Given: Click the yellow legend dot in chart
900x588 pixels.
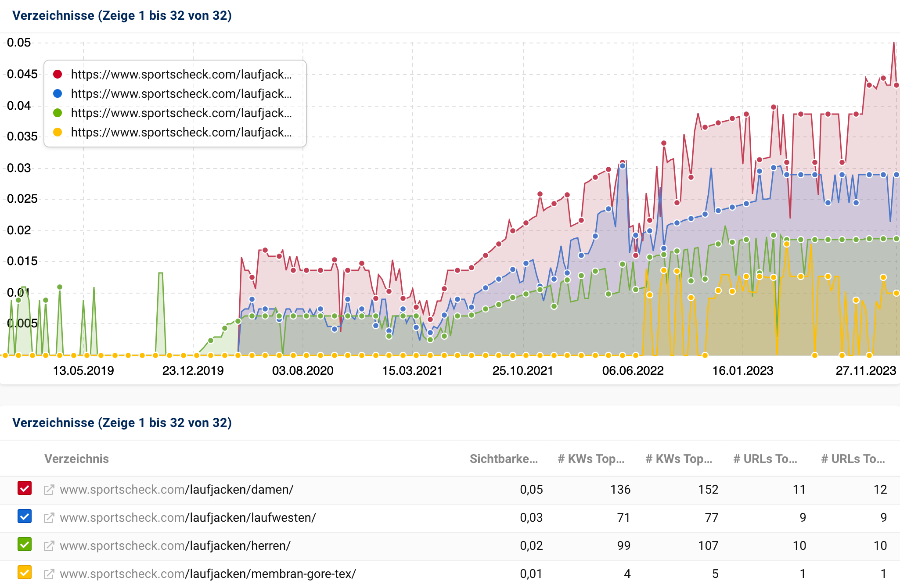Looking at the screenshot, I should [58, 132].
